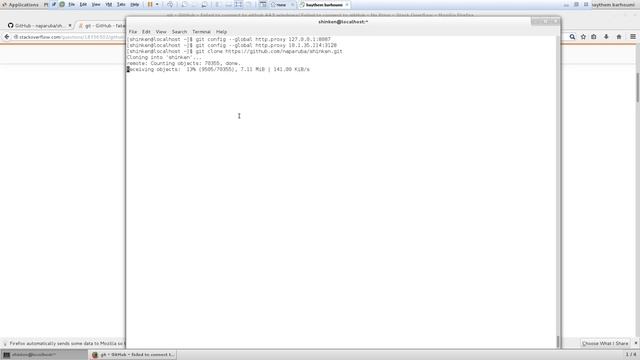Click the haythem barhoumi user name in top panel
Viewport: 640px width, 360px height.
(x=613, y=5)
